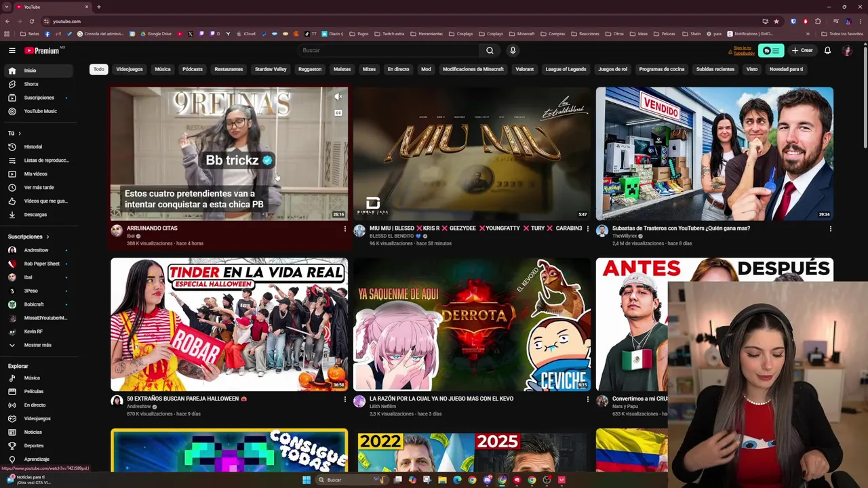
Task: Open Noticias in Explorar section
Action: click(38, 432)
